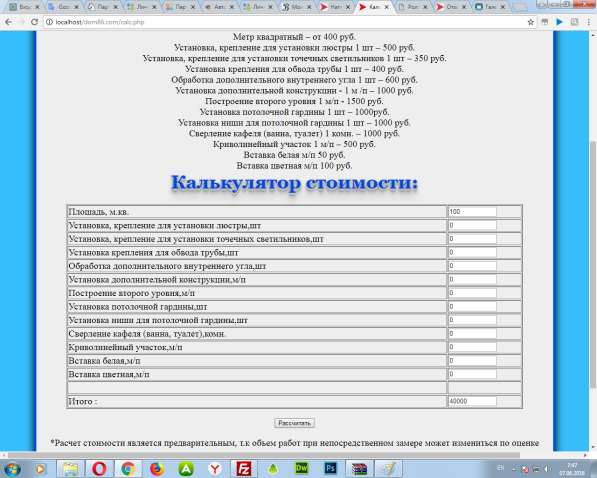Click the "Калькулятор стоимости:" heading
597x478 pixels.
[x=294, y=183]
